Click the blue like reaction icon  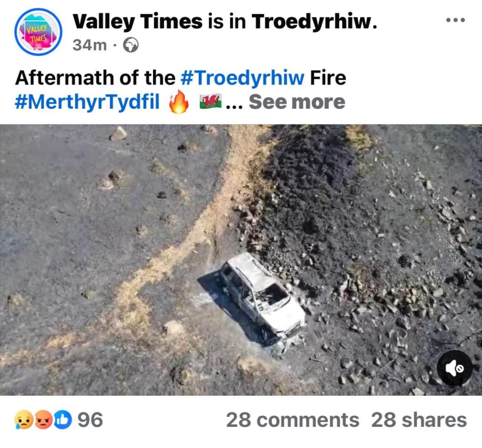(63, 420)
